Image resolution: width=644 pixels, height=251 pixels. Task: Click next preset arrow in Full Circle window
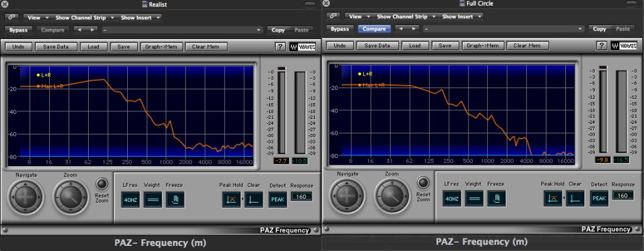pyautogui.click(x=414, y=29)
